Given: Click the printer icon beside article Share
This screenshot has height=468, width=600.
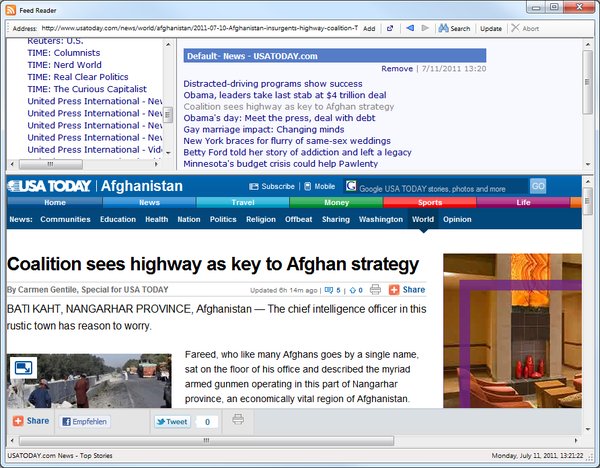Looking at the screenshot, I should 375,290.
